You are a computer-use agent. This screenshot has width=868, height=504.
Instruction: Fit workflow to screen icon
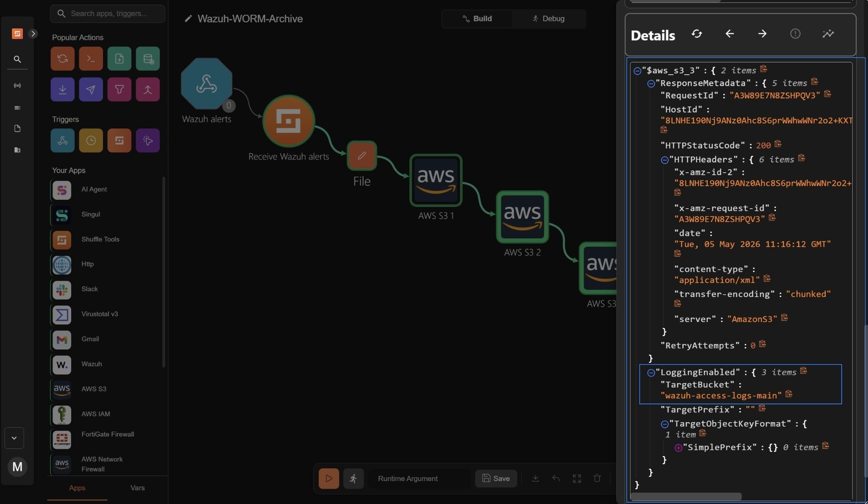coord(577,479)
